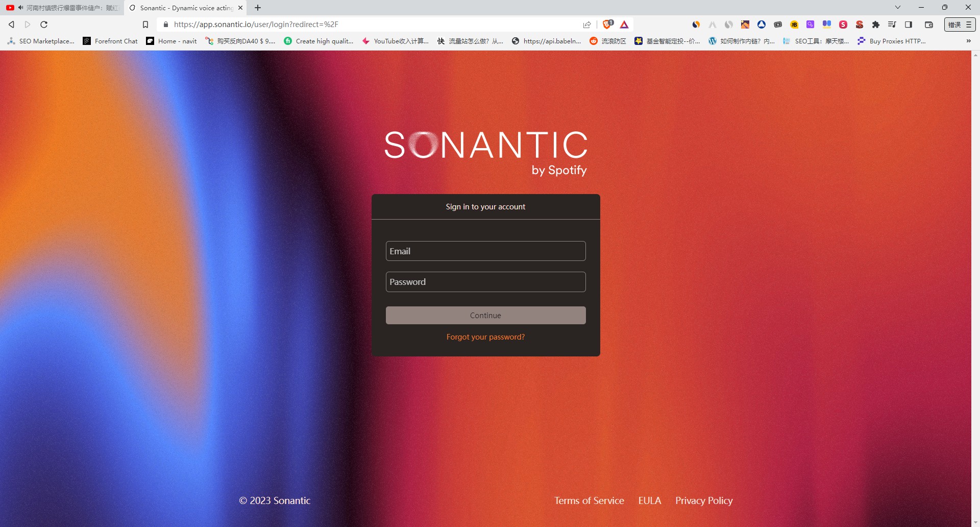Image resolution: width=980 pixels, height=527 pixels.
Task: Open the Extensions puzzle-piece icon
Action: tap(876, 24)
